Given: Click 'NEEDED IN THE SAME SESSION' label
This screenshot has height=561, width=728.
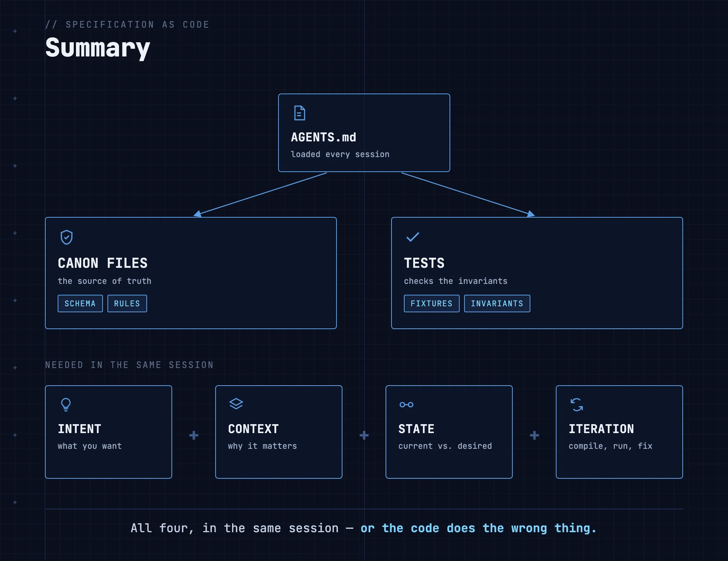Looking at the screenshot, I should click(x=130, y=365).
